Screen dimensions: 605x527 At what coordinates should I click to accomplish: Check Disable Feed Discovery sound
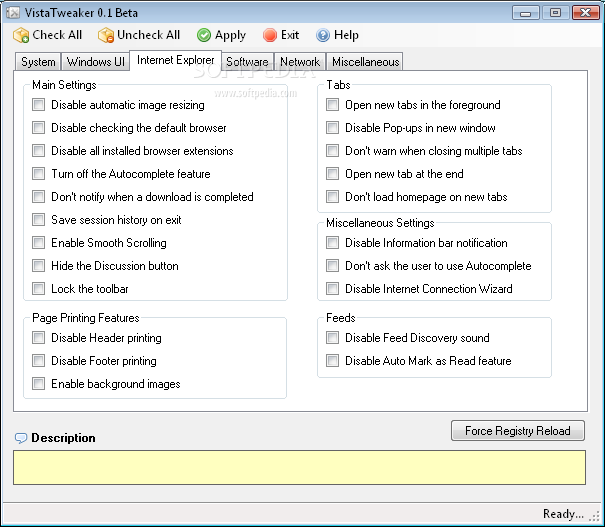(x=332, y=338)
